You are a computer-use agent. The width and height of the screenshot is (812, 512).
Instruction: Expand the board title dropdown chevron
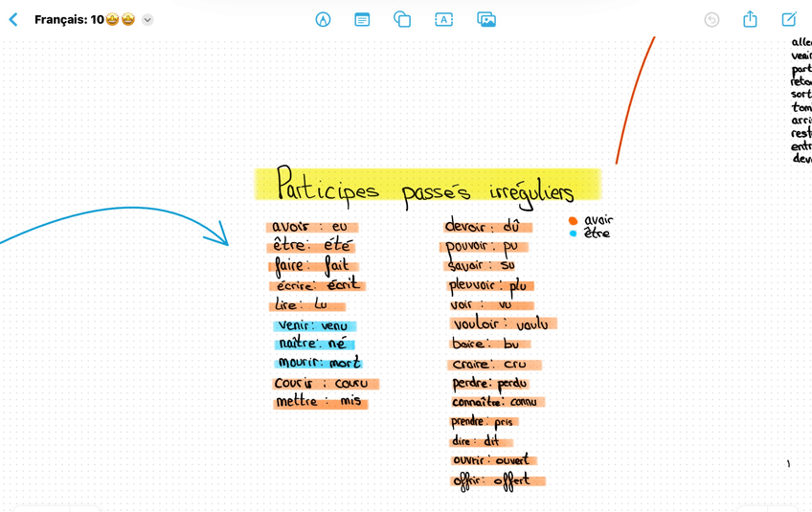(x=147, y=20)
